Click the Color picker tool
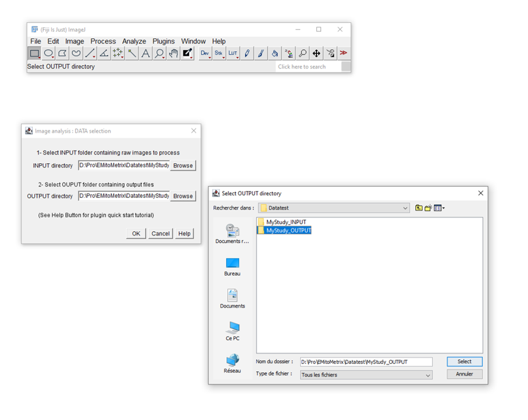This screenshot has height=420, width=528. [187, 53]
